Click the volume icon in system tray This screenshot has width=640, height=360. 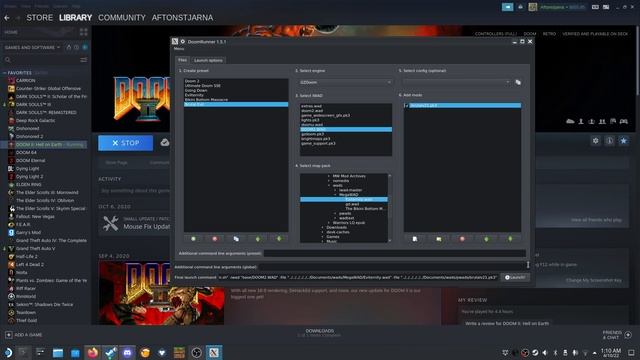point(545,352)
